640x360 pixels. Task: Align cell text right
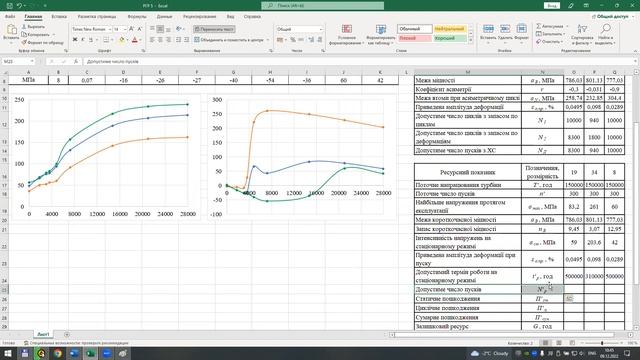[168, 40]
